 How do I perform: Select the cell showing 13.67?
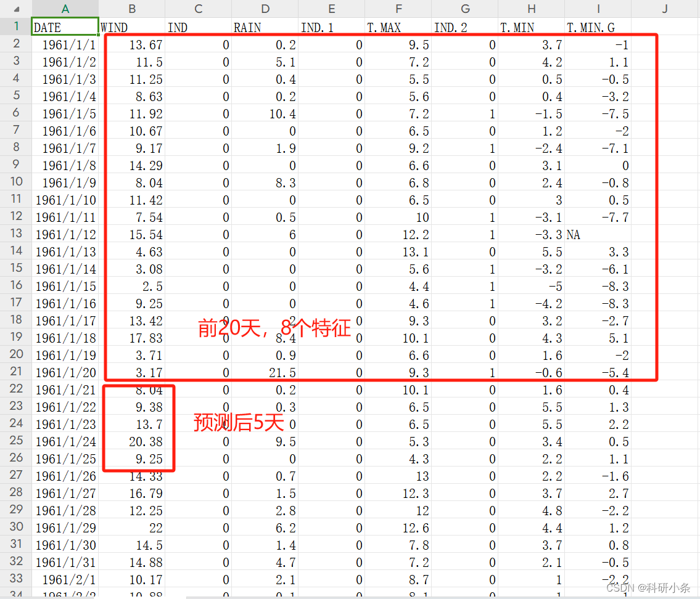pos(132,43)
